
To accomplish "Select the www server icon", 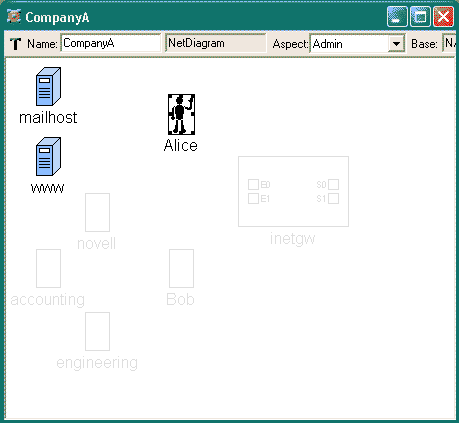I will click(48, 156).
